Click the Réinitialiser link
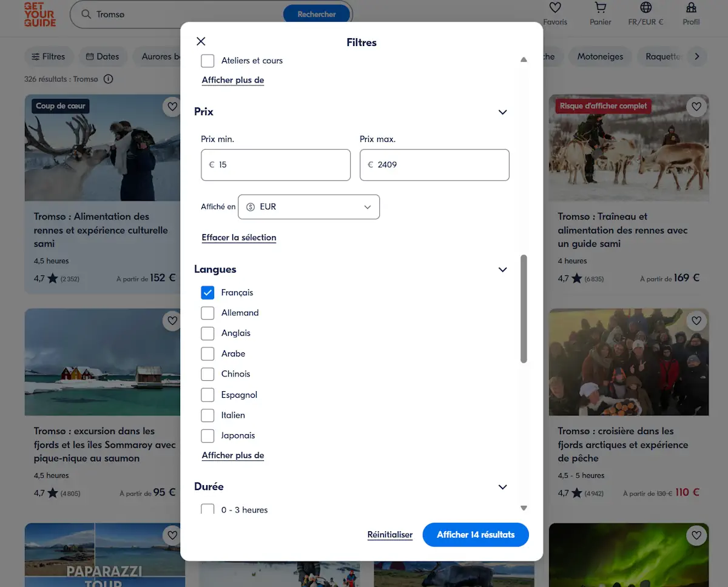 coord(390,535)
